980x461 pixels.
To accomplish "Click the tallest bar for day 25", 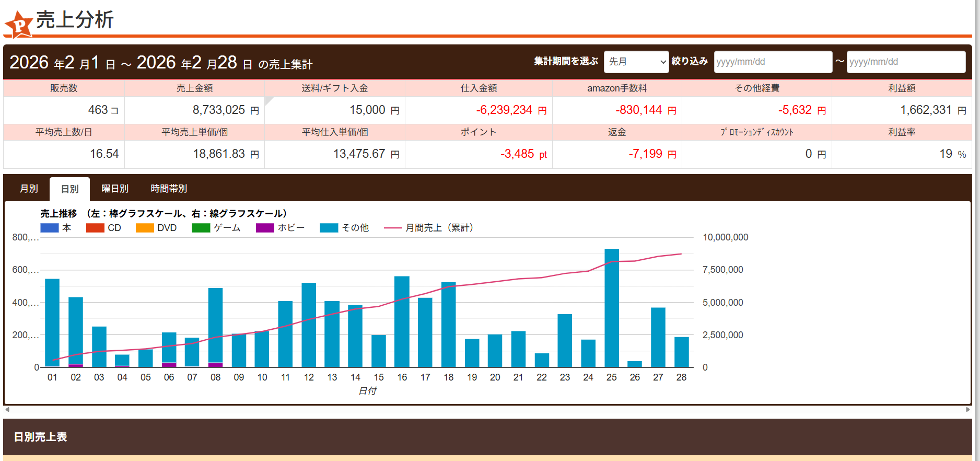I will (x=612, y=308).
